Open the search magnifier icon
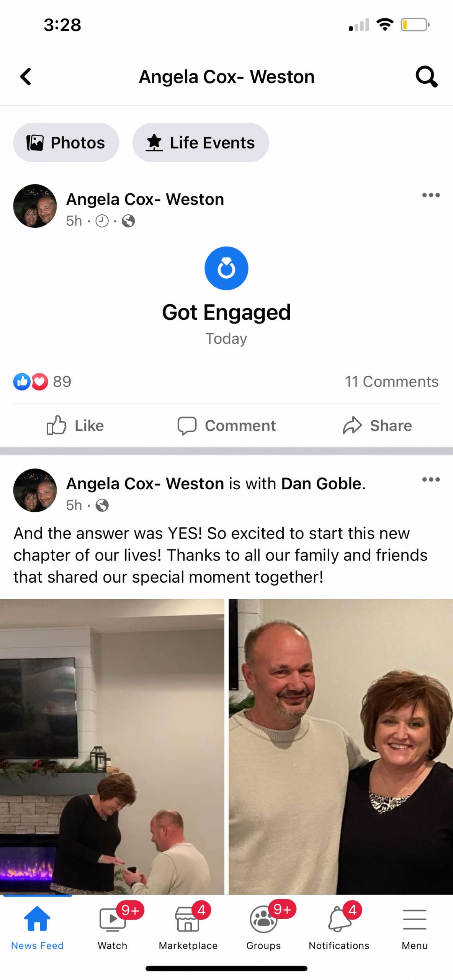This screenshot has height=980, width=453. pyautogui.click(x=426, y=77)
